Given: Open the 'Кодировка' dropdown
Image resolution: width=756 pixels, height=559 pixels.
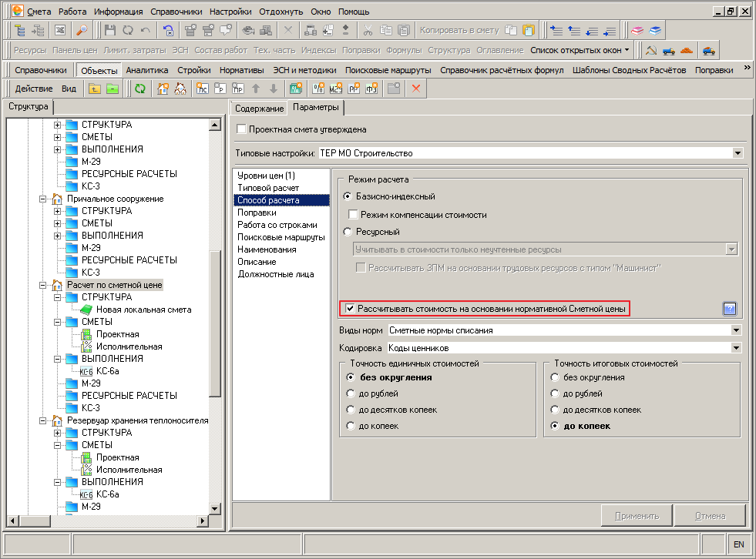Looking at the screenshot, I should click(x=736, y=348).
